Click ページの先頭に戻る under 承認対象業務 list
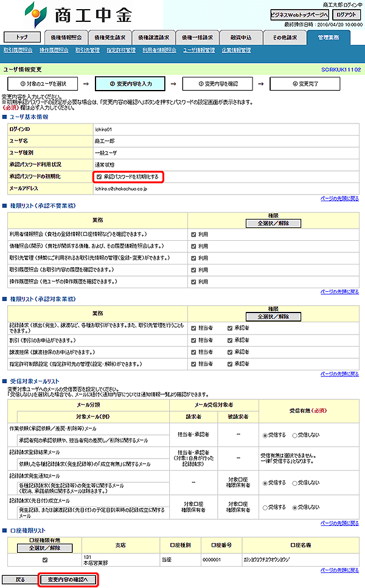Viewport: 365px width, 588px height. pyautogui.click(x=339, y=374)
